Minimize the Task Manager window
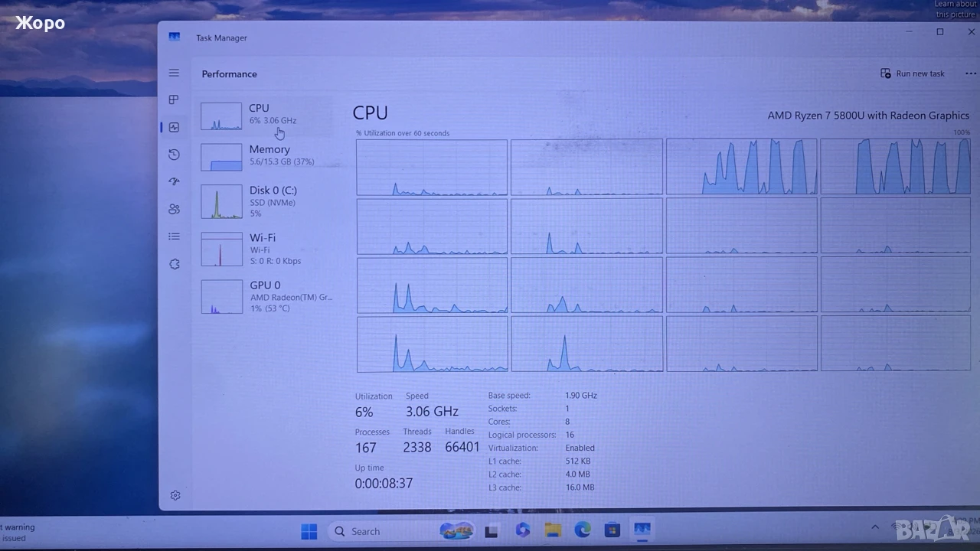Screen dimensions: 980x551 [x=909, y=32]
